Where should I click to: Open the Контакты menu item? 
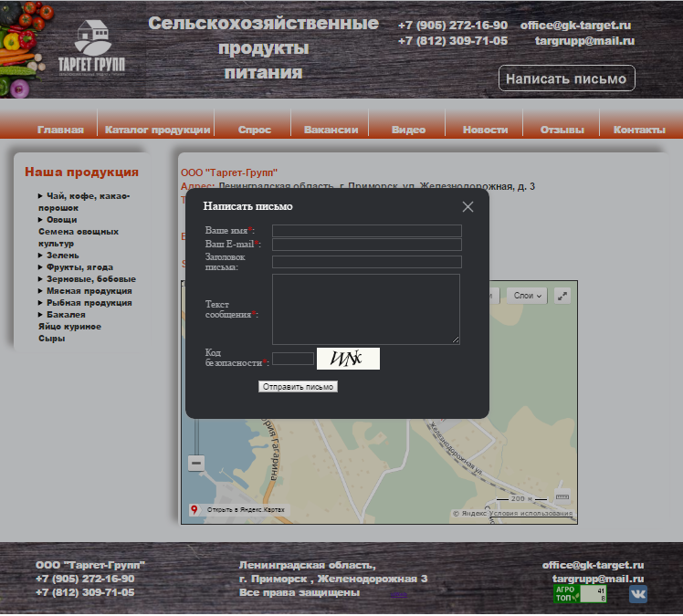pos(639,130)
